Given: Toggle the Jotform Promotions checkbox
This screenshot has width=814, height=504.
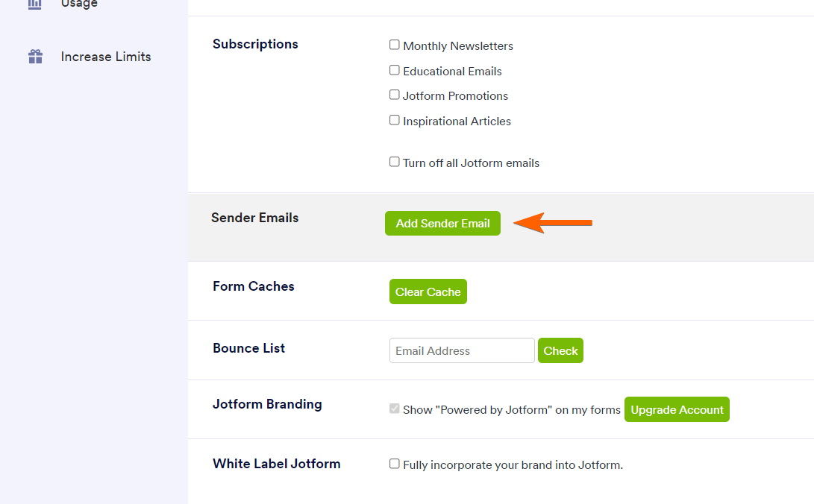Looking at the screenshot, I should pyautogui.click(x=395, y=95).
